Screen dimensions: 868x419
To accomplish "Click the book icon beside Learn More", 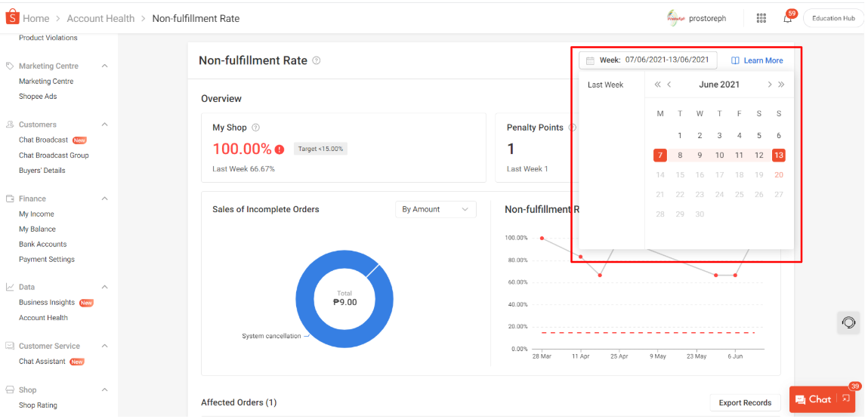I will point(735,60).
